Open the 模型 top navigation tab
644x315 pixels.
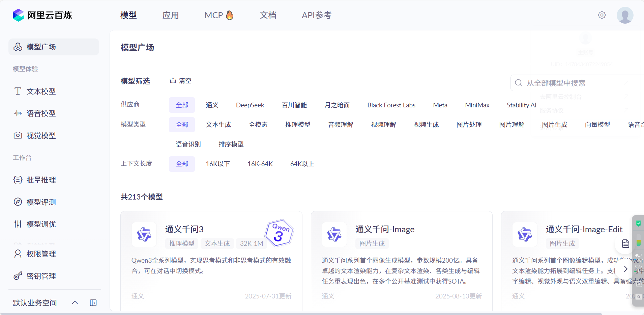(128, 15)
